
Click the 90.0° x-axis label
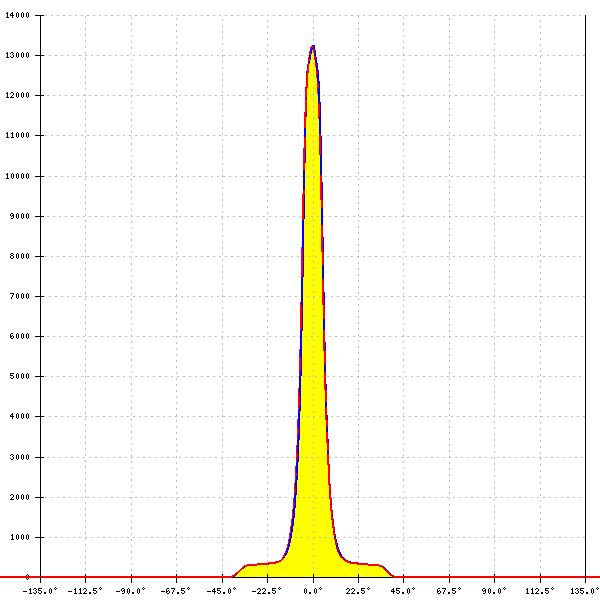click(x=494, y=591)
